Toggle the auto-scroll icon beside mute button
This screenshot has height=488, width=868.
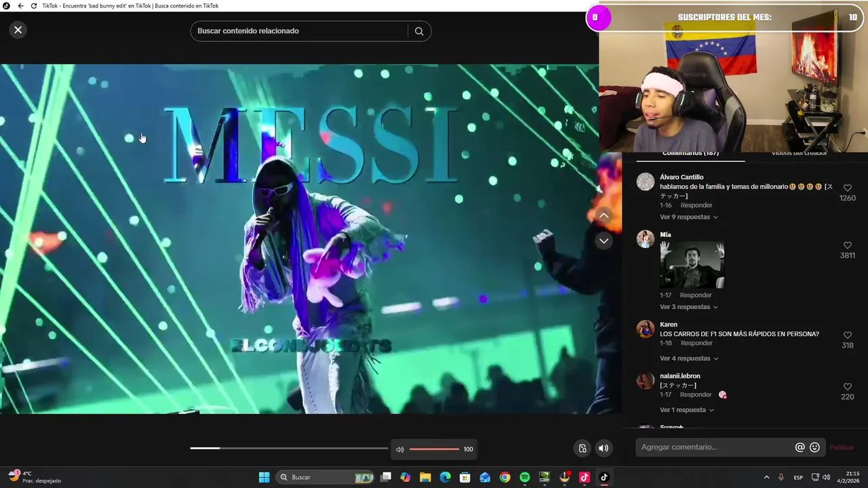(x=583, y=448)
